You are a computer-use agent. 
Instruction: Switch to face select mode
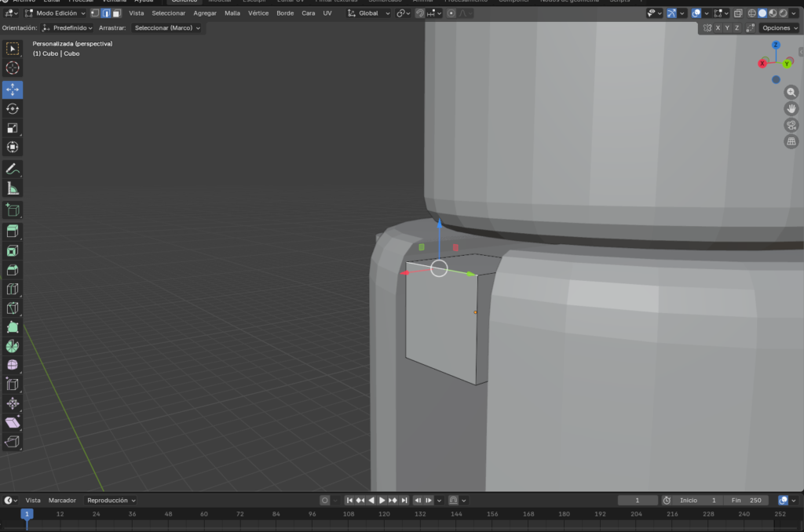click(116, 13)
